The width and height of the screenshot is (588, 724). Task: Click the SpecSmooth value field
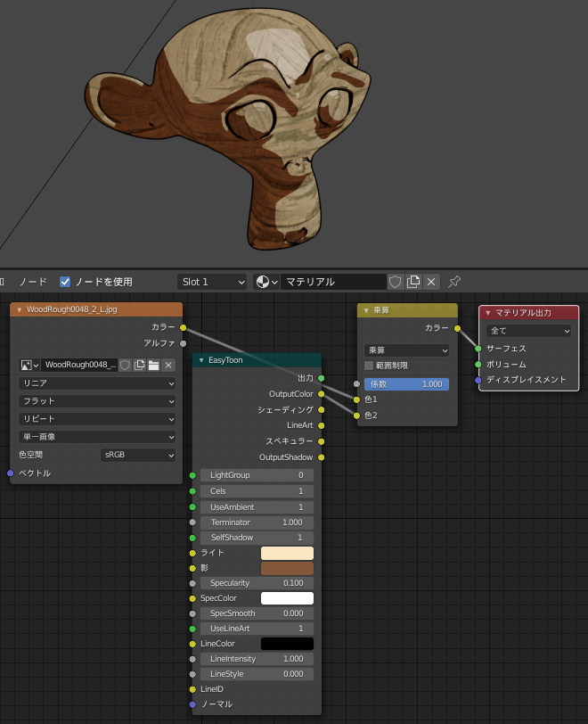click(x=257, y=613)
